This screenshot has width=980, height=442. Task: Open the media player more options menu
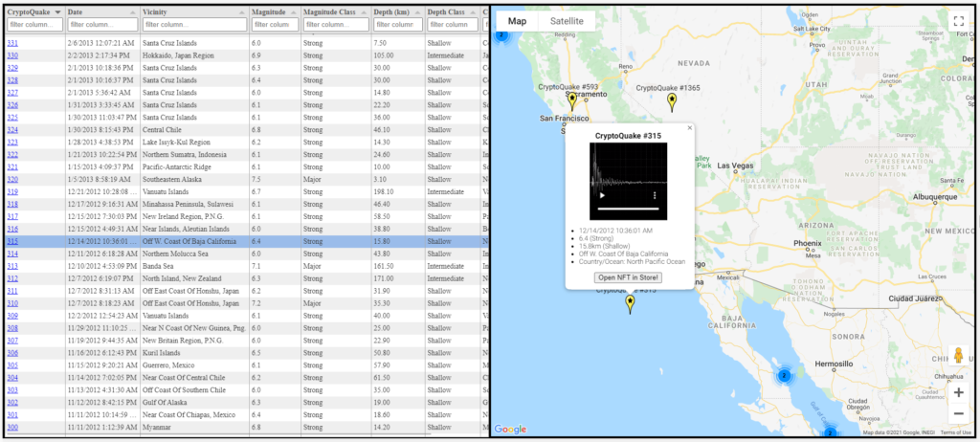coord(655,195)
